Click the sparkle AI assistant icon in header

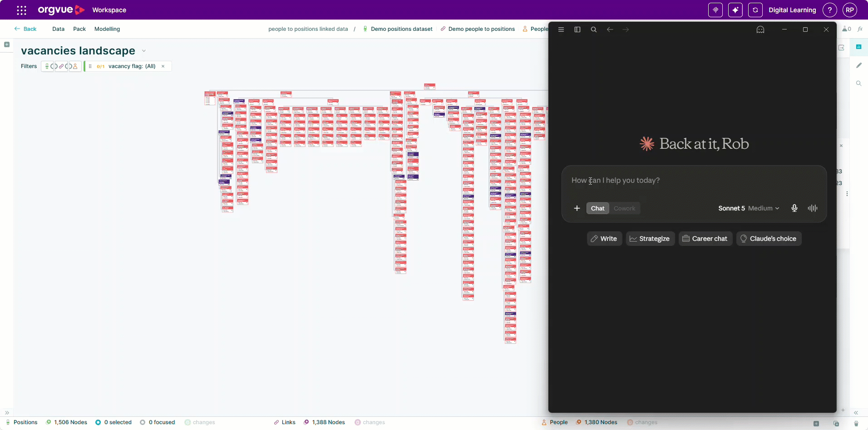(x=735, y=10)
